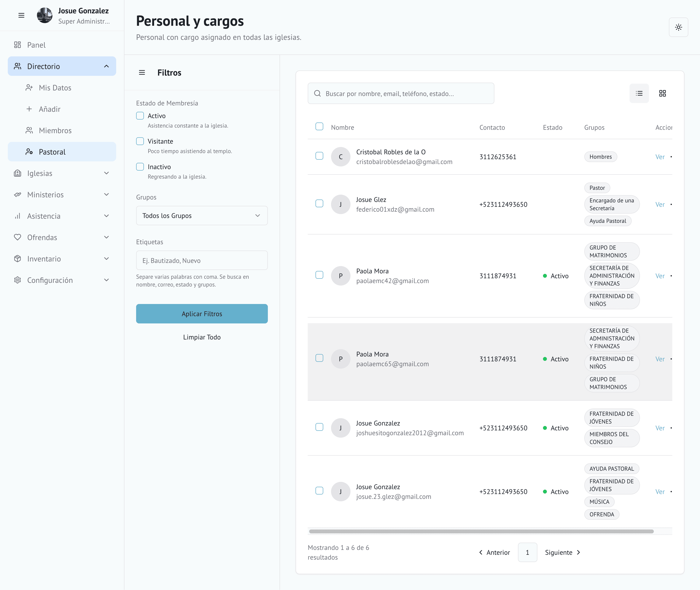Collapse the Filtros panel with its menu icon
The width and height of the screenshot is (700, 590).
[142, 73]
